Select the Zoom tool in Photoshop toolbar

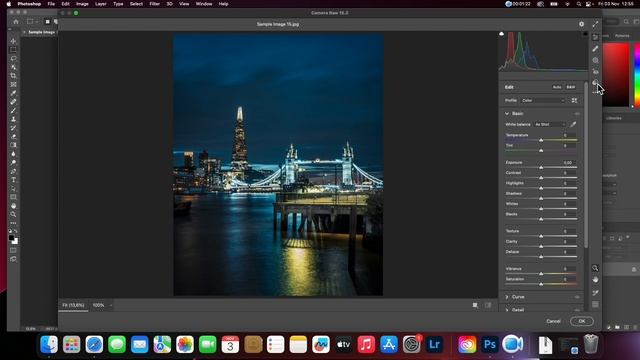pos(13,214)
